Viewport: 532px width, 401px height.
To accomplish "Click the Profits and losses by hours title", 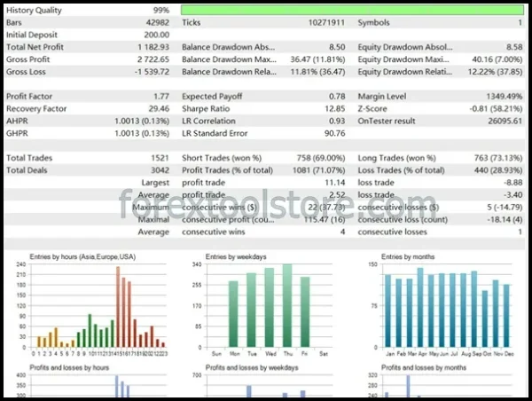I will (69, 367).
